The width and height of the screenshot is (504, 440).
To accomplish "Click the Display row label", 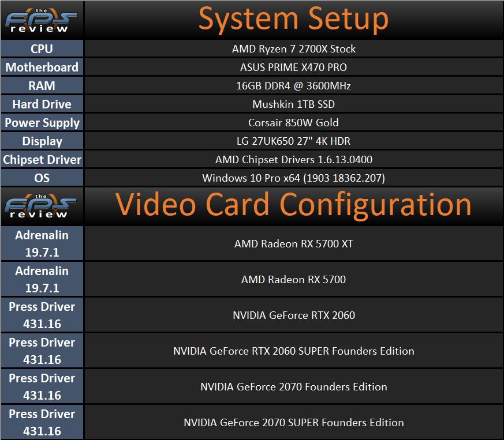I will point(42,141).
